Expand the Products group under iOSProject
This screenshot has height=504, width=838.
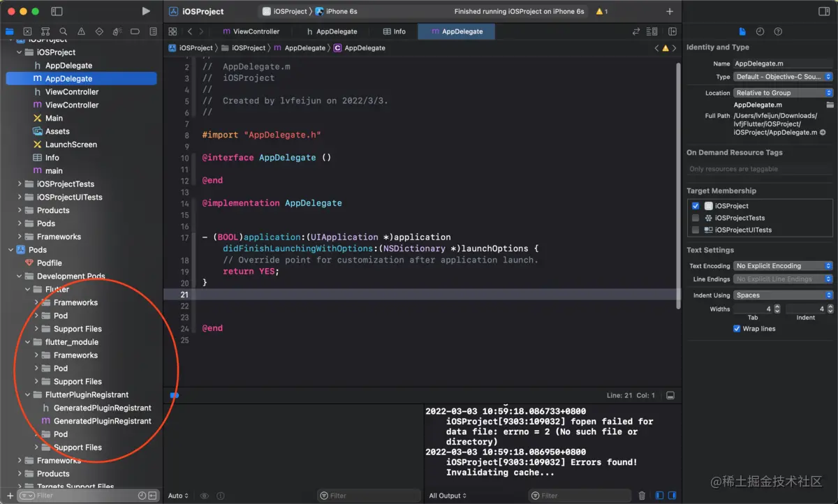pos(20,210)
